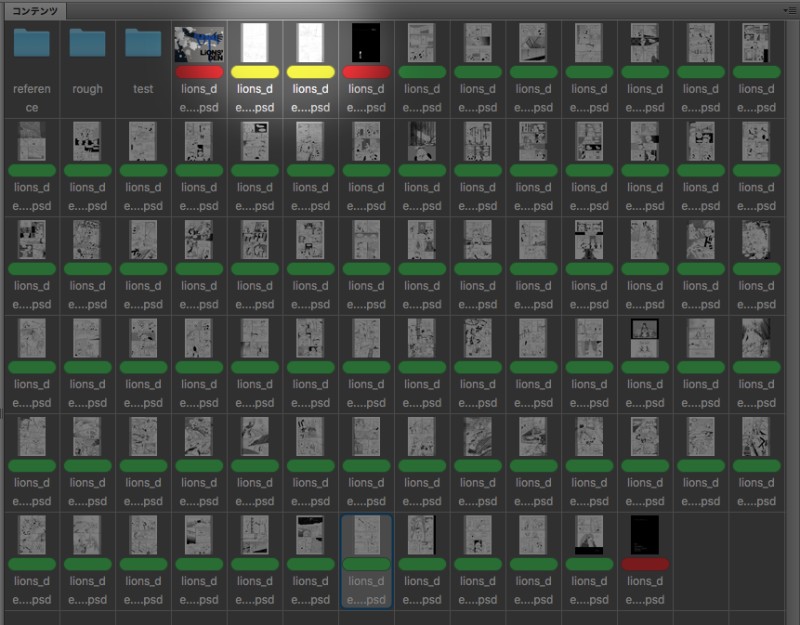Select the color LIONS' DEN cover thumbnail
The height and width of the screenshot is (625, 800).
pyautogui.click(x=199, y=44)
